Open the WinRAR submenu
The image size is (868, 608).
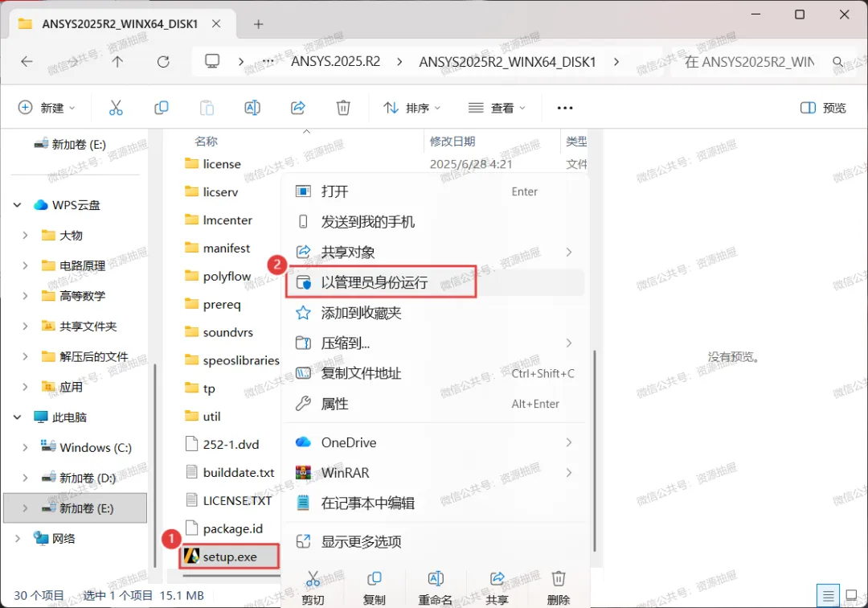point(435,472)
